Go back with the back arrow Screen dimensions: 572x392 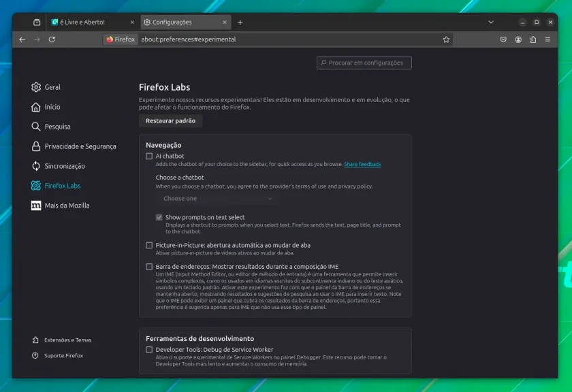point(22,39)
